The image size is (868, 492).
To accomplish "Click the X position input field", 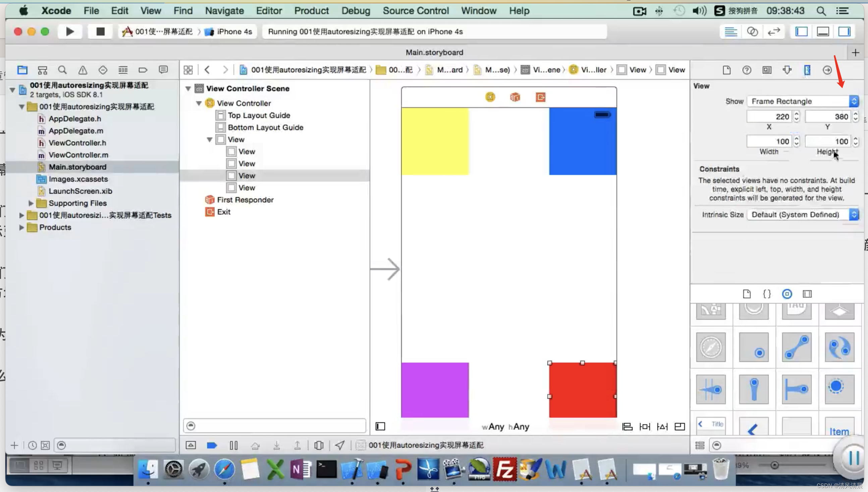I will [770, 116].
